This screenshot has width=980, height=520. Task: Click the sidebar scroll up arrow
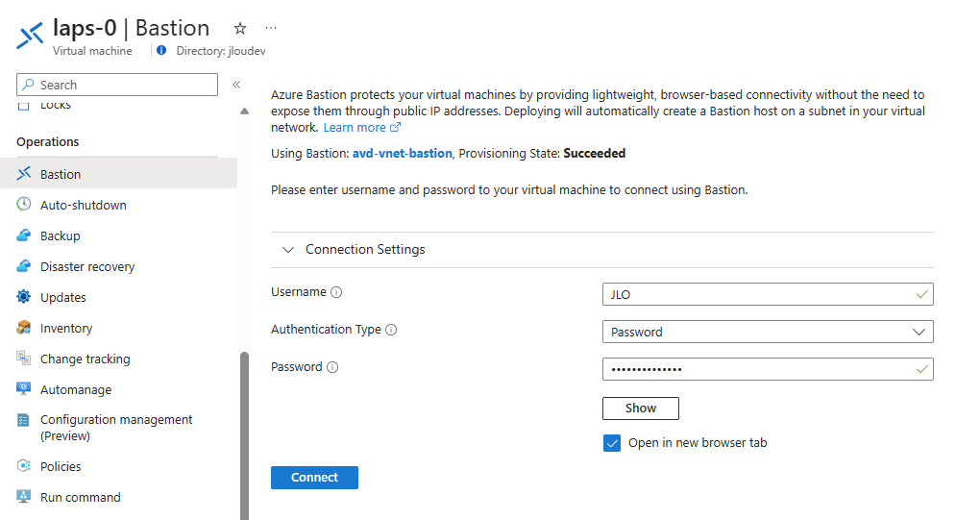point(244,111)
